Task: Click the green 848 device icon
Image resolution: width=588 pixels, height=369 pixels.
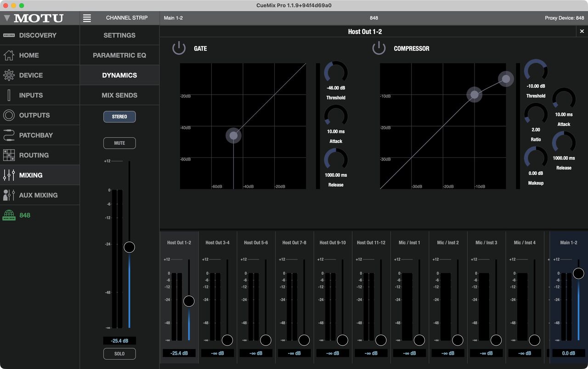Action: click(x=9, y=215)
